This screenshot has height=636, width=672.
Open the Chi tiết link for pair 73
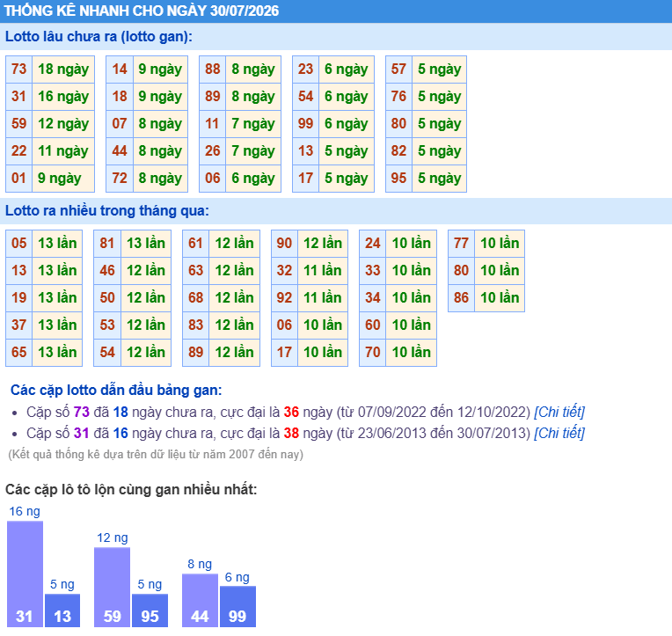click(559, 413)
